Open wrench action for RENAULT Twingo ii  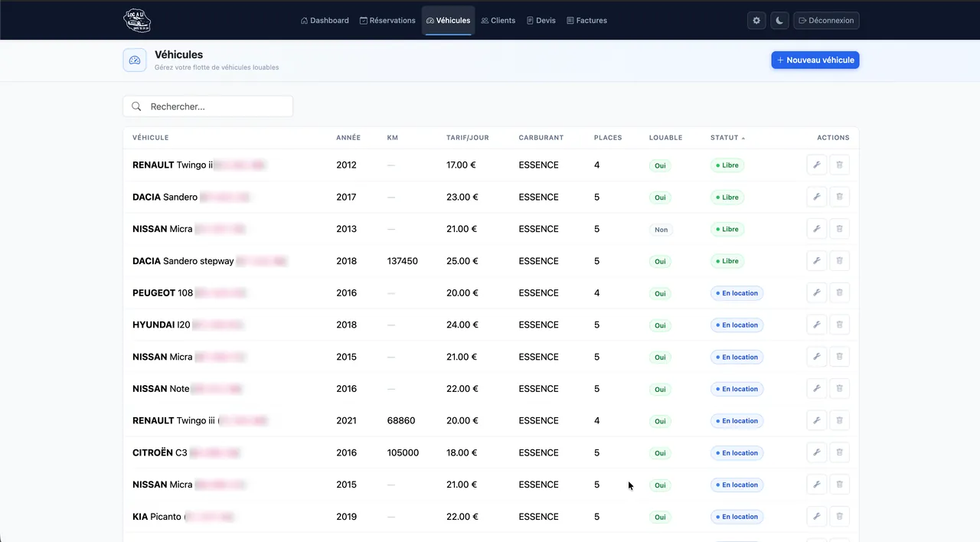(x=816, y=165)
